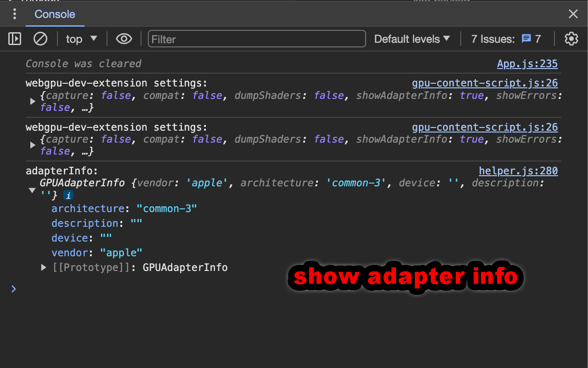Create a live expression with the eye icon
Image resolution: width=588 pixels, height=368 pixels.
124,39
